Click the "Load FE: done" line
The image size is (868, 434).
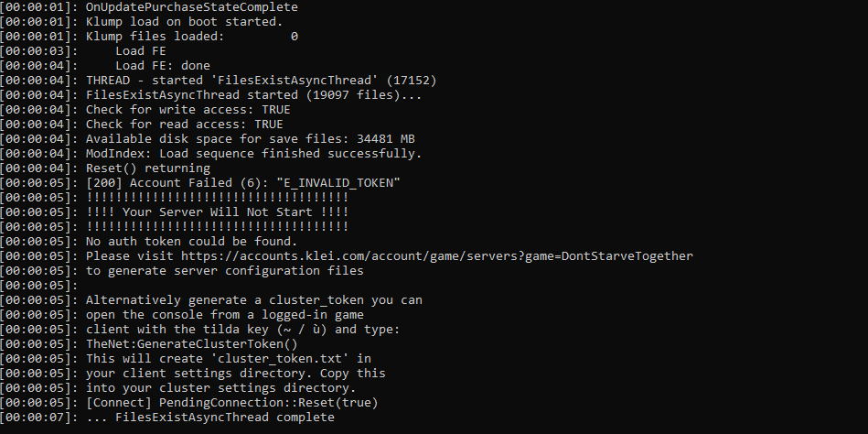(162, 66)
